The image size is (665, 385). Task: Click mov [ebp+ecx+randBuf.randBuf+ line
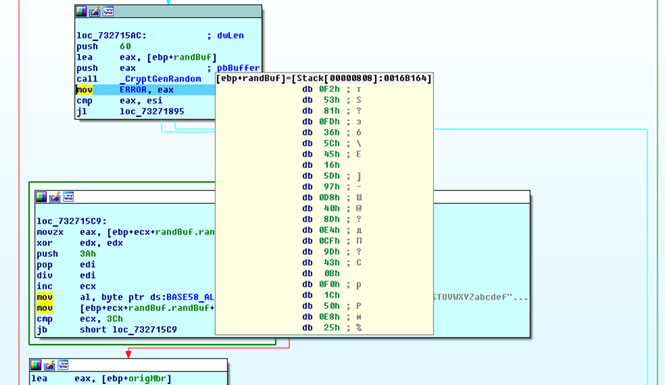[x=126, y=308]
